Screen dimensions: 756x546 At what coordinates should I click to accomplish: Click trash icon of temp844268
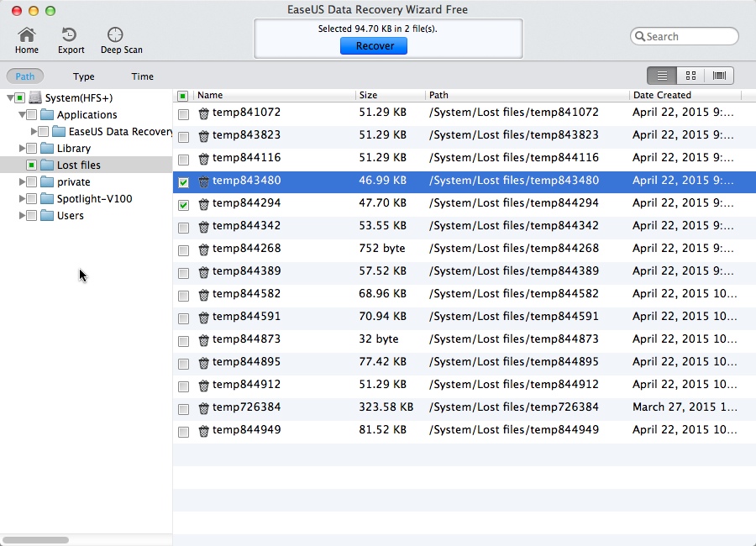point(203,249)
